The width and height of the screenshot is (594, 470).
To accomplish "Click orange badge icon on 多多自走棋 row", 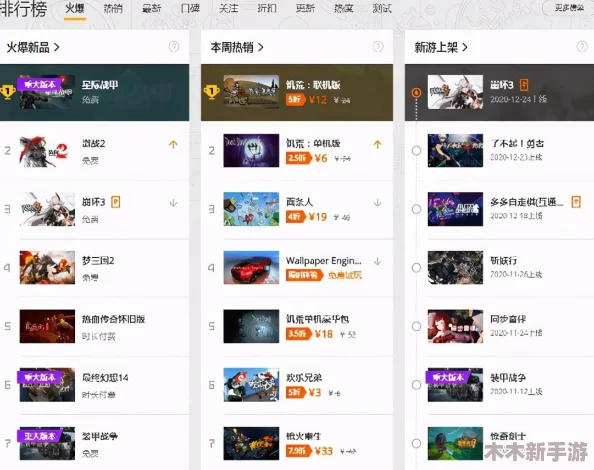I will [576, 202].
